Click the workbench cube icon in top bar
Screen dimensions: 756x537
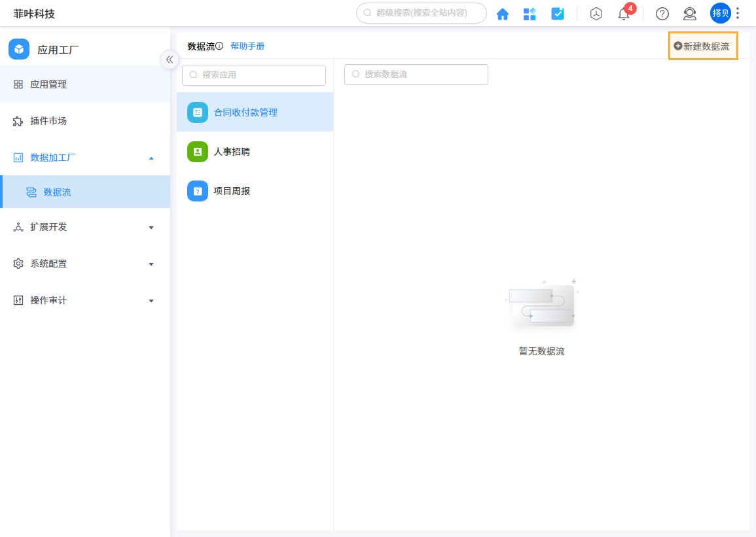coord(596,13)
